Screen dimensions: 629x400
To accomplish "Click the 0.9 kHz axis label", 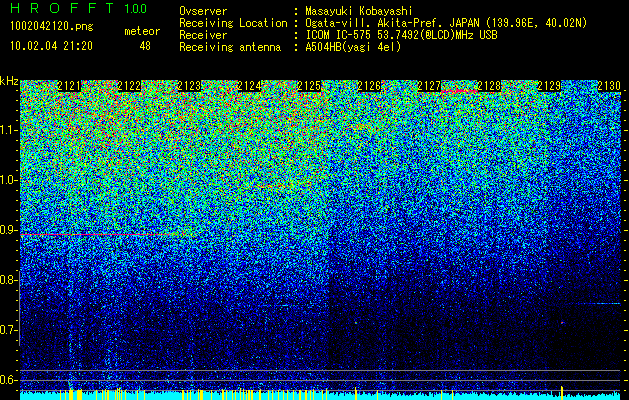I will click(9, 230).
